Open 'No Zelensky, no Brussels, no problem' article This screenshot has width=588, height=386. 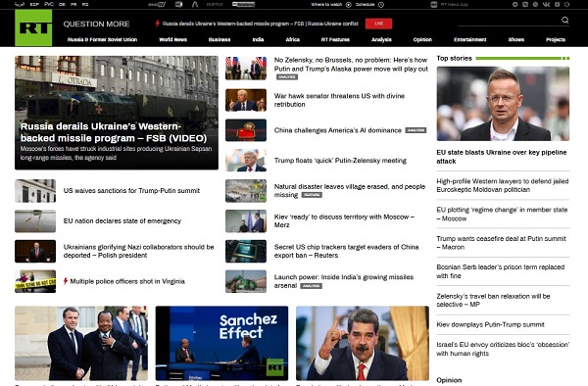351,65
